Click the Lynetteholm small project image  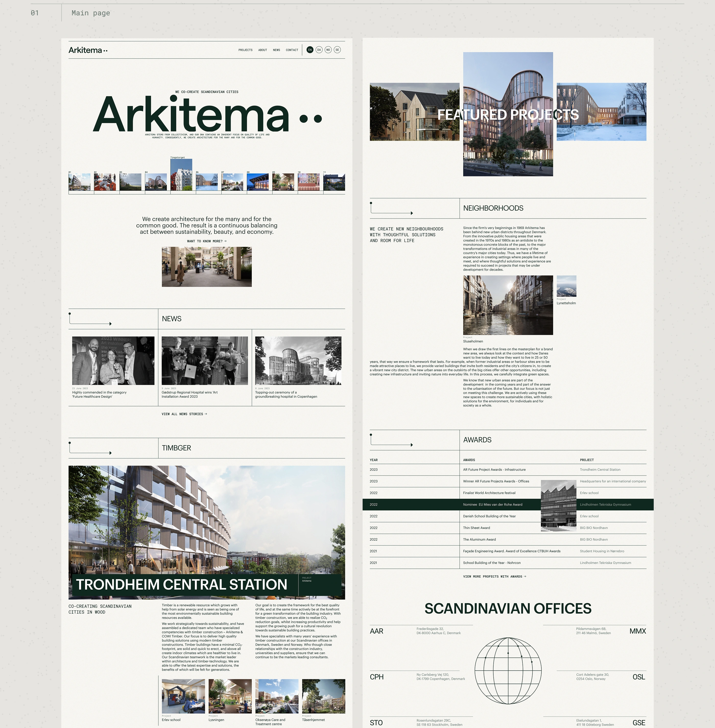566,286
